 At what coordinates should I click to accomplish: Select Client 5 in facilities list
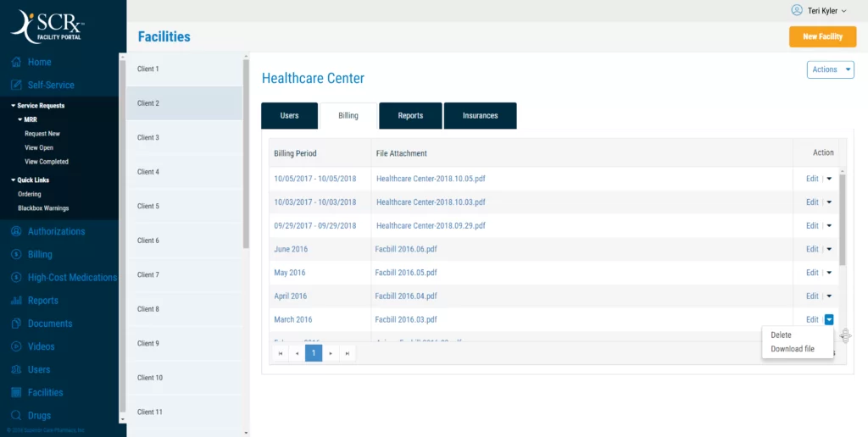click(x=184, y=206)
